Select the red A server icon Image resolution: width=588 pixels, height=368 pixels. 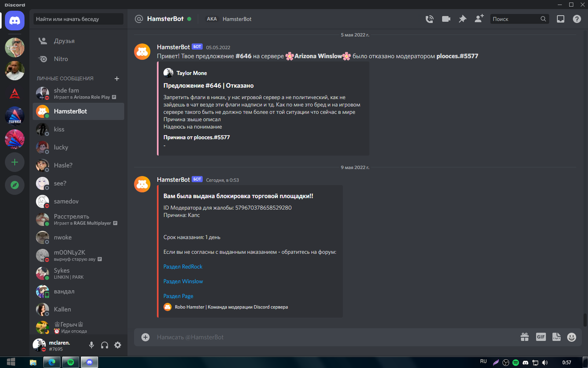tap(15, 93)
